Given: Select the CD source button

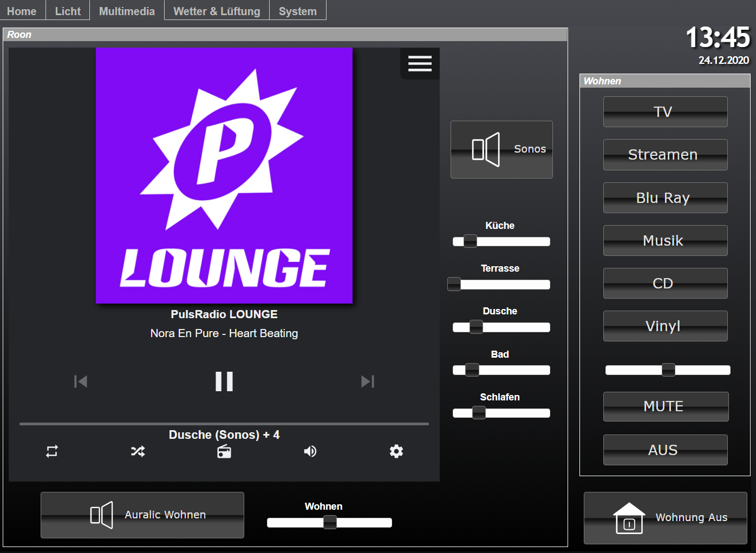Looking at the screenshot, I should (x=666, y=283).
